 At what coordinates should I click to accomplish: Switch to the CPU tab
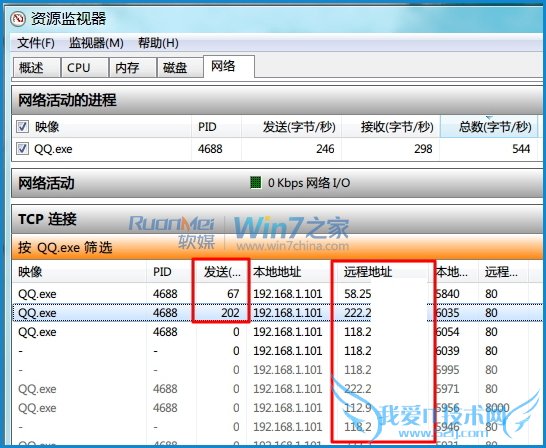tap(84, 68)
